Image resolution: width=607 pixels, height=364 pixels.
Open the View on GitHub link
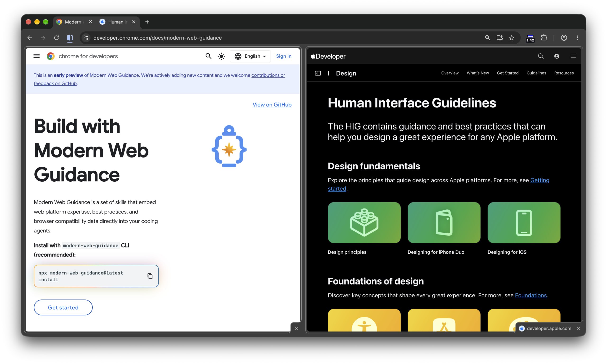pyautogui.click(x=272, y=105)
